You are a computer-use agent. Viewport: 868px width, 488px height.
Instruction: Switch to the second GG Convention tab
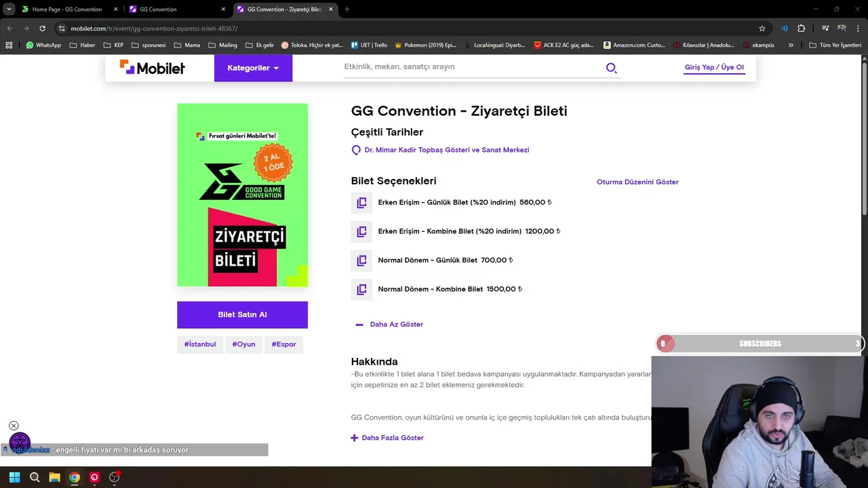tap(178, 9)
